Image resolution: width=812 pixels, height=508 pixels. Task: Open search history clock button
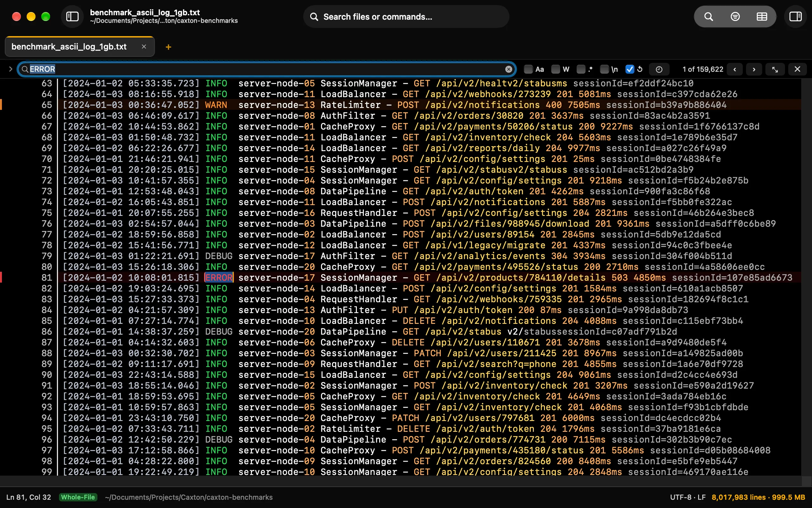pos(659,69)
